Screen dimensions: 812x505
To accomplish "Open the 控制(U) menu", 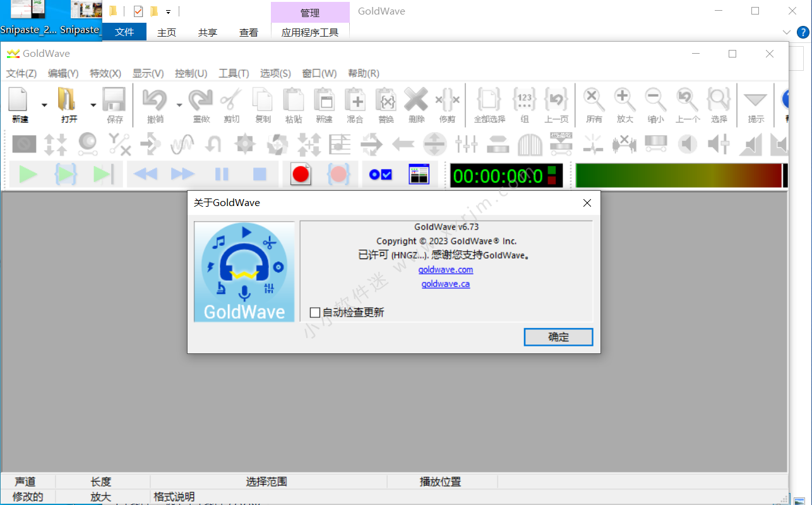I will pyautogui.click(x=191, y=73).
